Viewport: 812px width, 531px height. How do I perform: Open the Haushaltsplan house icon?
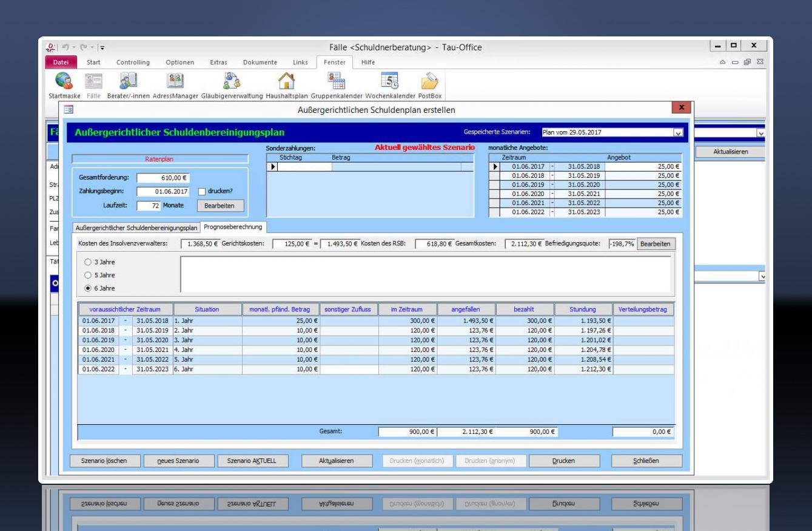[x=286, y=81]
